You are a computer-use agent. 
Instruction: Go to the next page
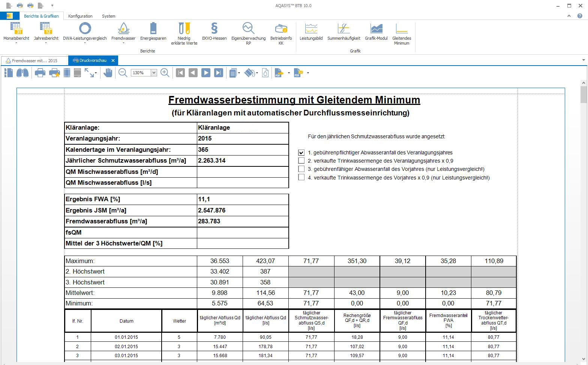click(206, 73)
